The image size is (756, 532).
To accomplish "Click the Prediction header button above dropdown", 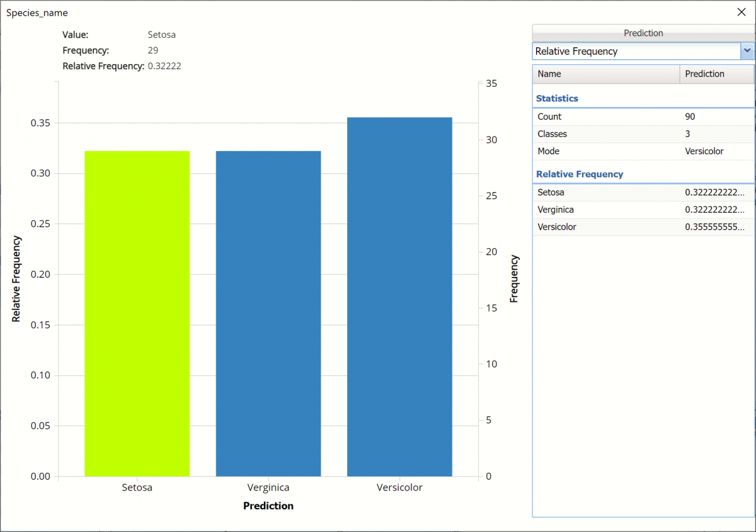I will coord(643,33).
